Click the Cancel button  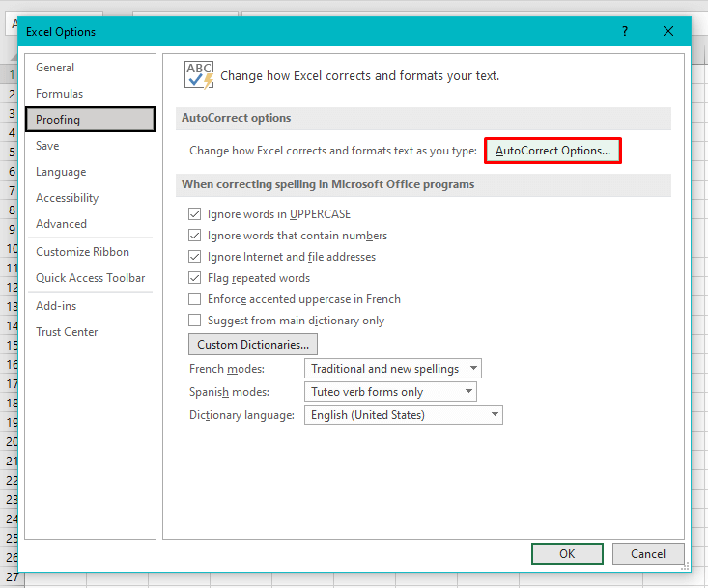[648, 553]
